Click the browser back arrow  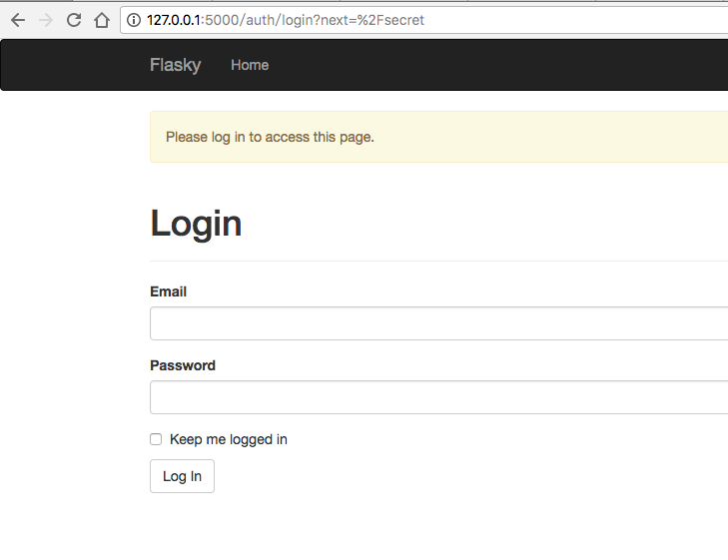pyautogui.click(x=17, y=20)
